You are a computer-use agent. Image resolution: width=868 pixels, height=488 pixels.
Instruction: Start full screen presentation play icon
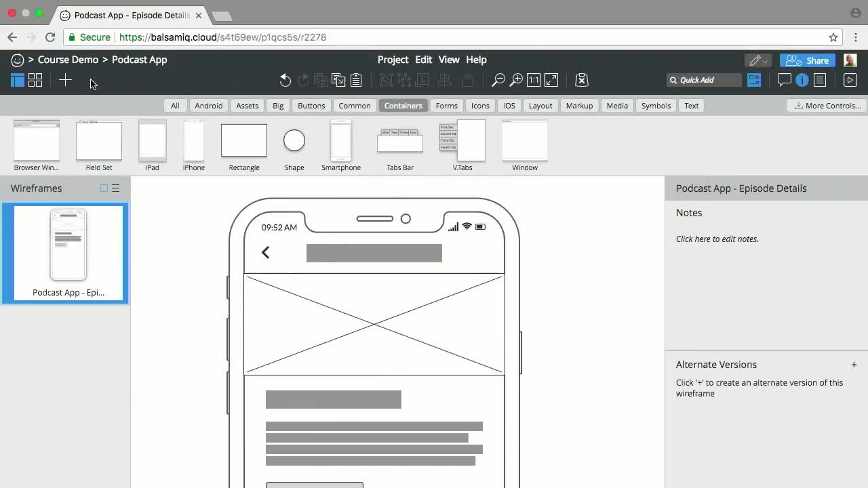(x=850, y=80)
